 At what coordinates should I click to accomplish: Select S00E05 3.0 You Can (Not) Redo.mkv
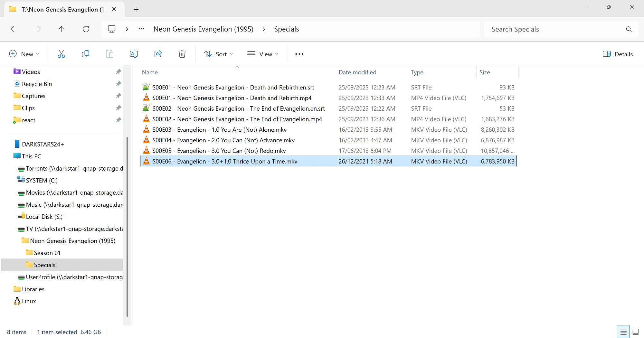[x=328, y=151]
